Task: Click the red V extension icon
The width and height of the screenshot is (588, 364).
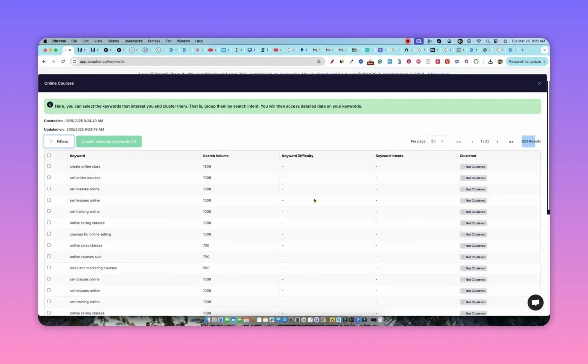Action: [447, 62]
